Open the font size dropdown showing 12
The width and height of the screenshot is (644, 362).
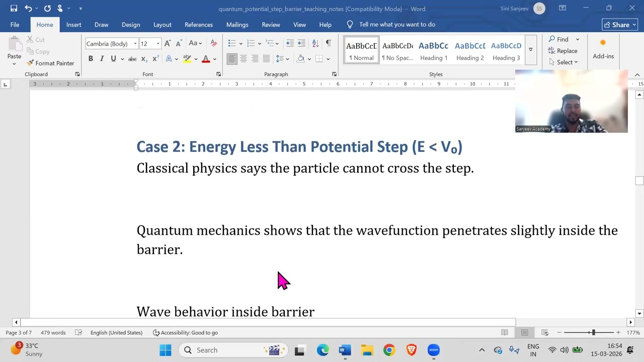coord(158,44)
